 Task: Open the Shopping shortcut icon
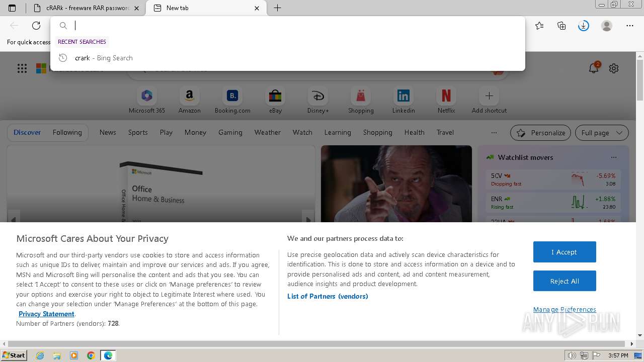(x=361, y=96)
